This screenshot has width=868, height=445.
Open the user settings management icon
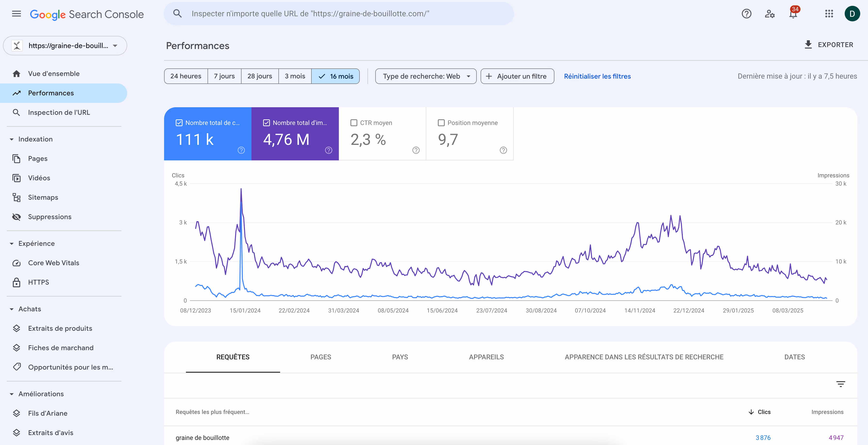coord(770,14)
